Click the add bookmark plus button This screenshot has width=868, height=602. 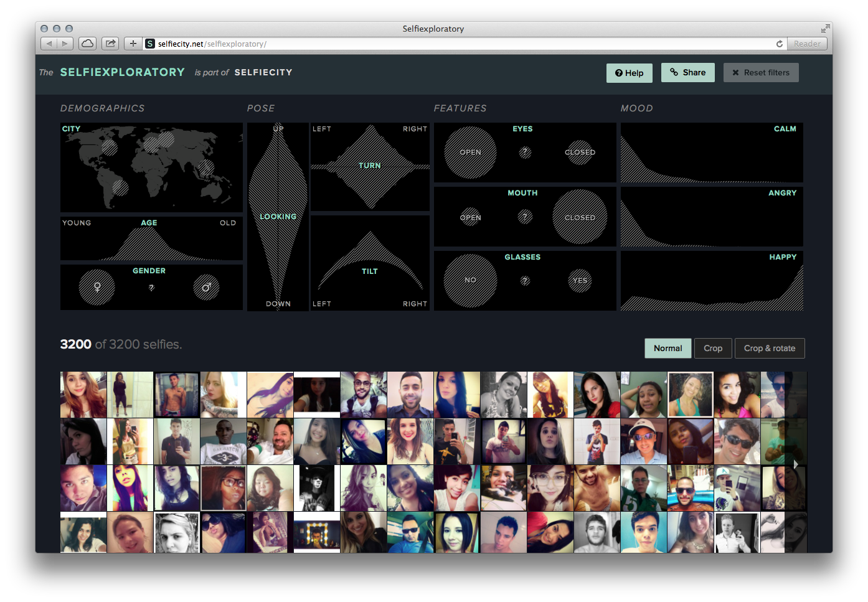pos(133,44)
